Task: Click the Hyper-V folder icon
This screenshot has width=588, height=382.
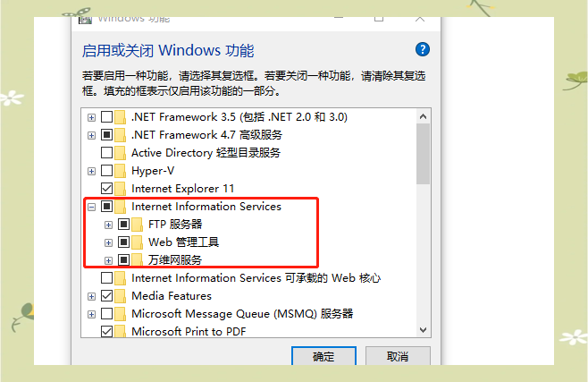Action: 120,171
